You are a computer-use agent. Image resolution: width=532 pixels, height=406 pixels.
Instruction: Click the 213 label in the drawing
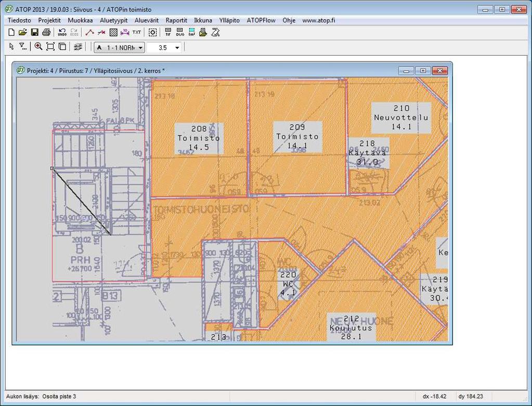coord(218,336)
